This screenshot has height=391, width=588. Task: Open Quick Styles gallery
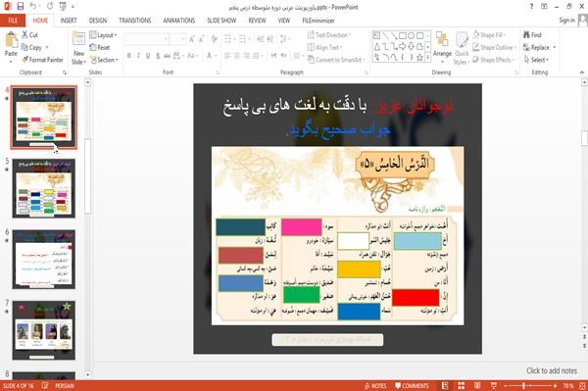click(x=462, y=49)
